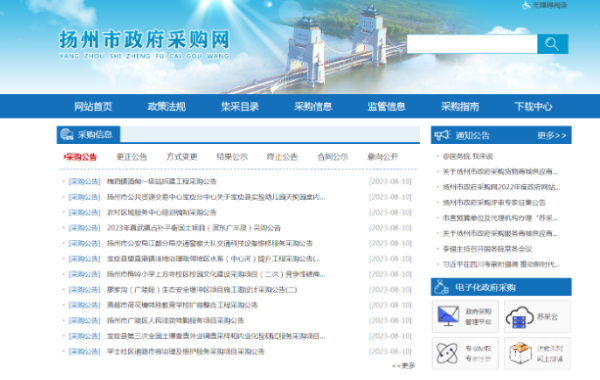
Task: Click the 电子化政府采购 section header
Action: [x=501, y=287]
